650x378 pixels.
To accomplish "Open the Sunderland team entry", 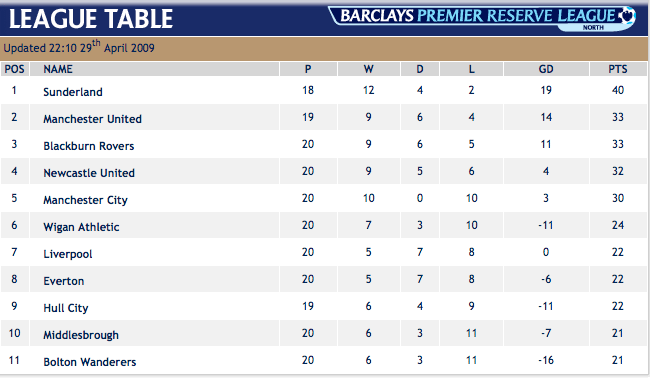I will click(x=73, y=92).
